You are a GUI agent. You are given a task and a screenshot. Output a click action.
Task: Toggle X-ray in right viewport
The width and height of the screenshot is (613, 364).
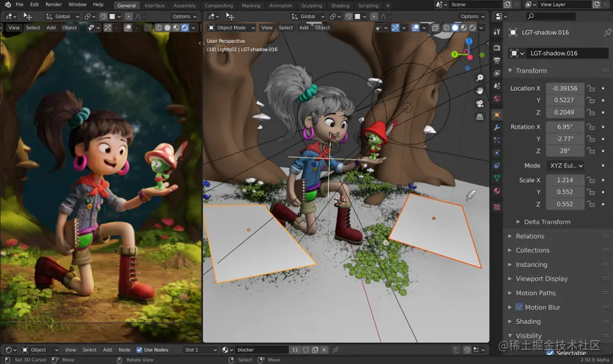pyautogui.click(x=435, y=27)
